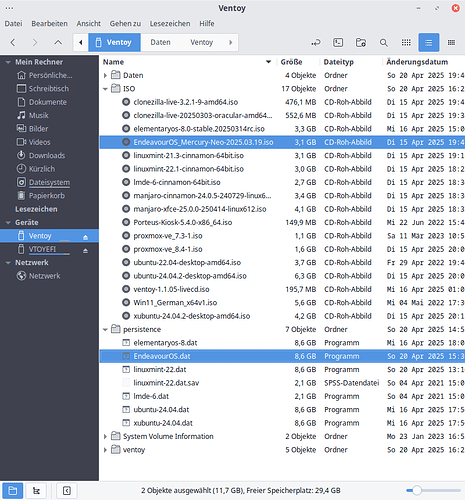The width and height of the screenshot is (465, 500).
Task: Open the Bearbeiten menu
Action: 49,24
